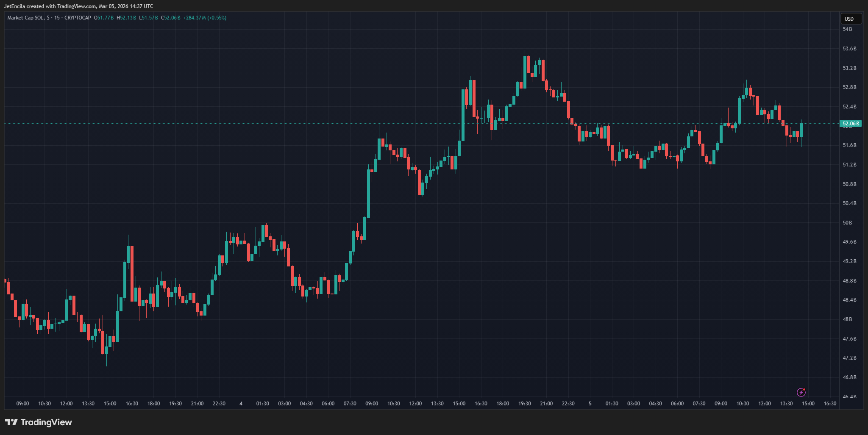Select the date marker 5 on the time axis

pos(591,404)
